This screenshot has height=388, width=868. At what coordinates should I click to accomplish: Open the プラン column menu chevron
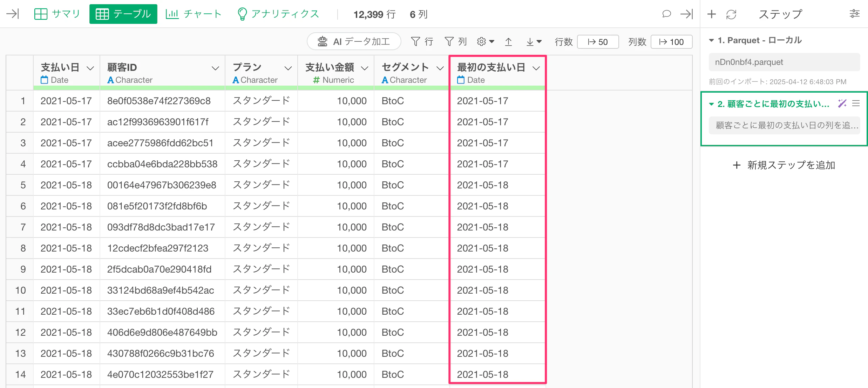tap(288, 68)
